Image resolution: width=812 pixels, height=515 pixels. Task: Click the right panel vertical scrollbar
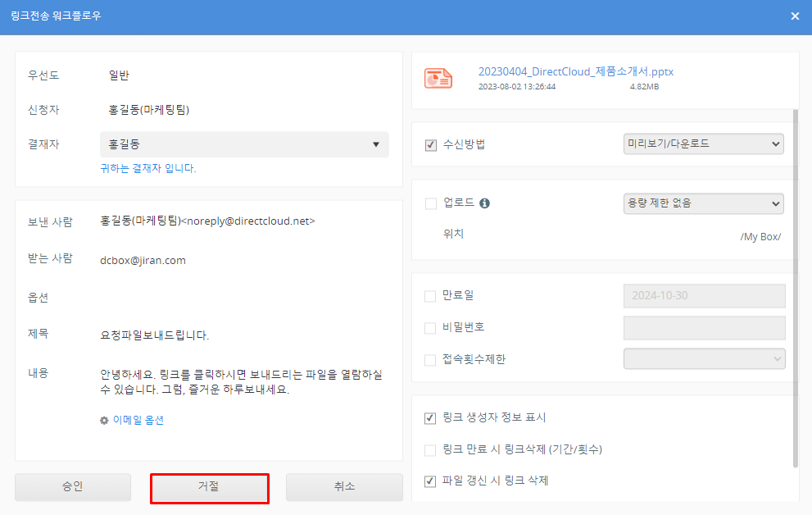pyautogui.click(x=796, y=288)
